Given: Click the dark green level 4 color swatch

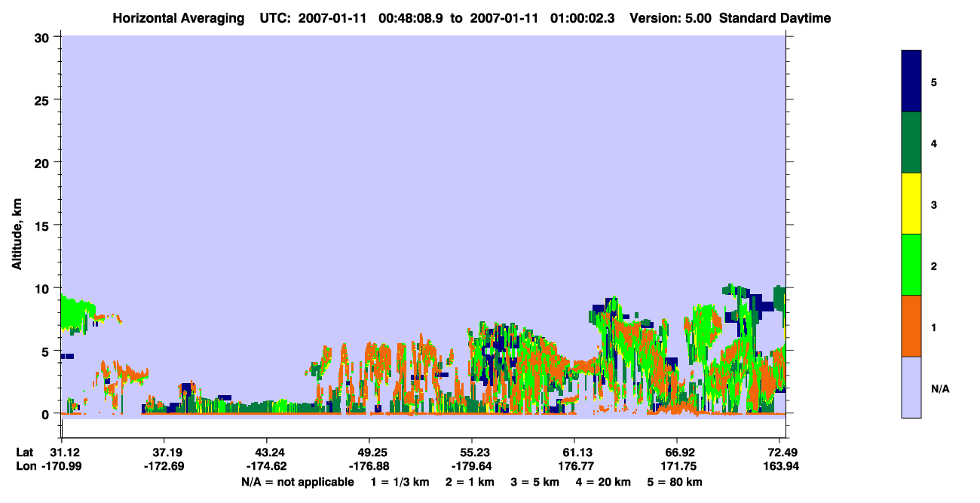Looking at the screenshot, I should pos(911,143).
